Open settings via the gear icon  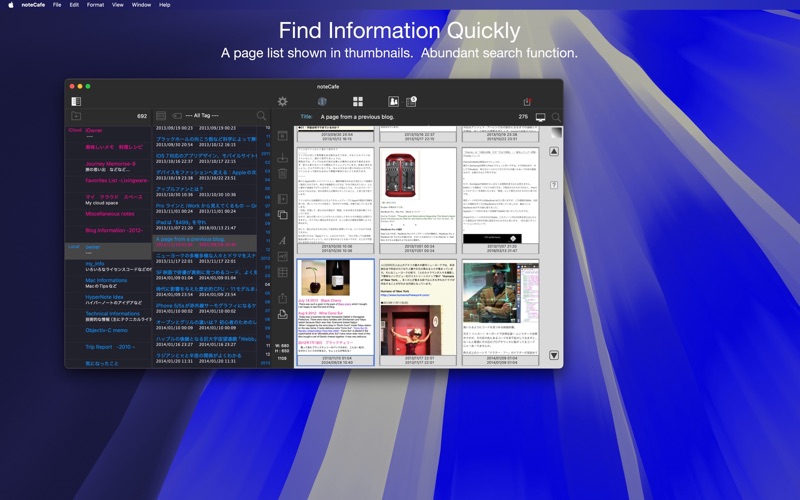[282, 102]
